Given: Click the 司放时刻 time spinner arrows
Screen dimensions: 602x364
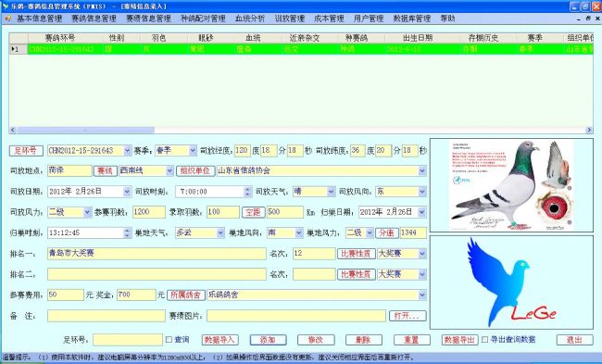Looking at the screenshot, I should 247,192.
